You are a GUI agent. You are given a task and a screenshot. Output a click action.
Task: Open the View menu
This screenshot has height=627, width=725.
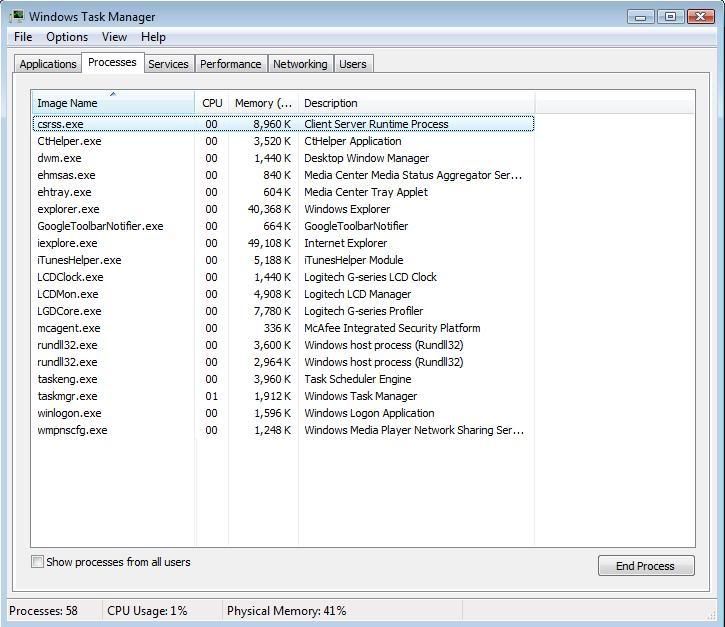tap(114, 37)
